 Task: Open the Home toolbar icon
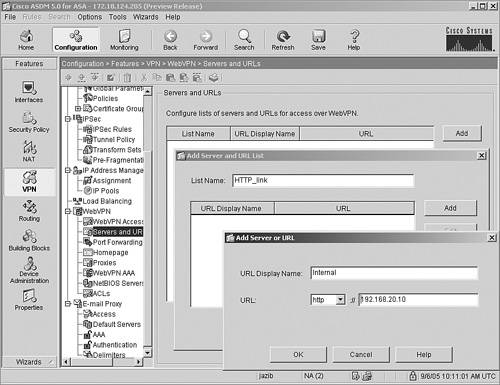pos(26,40)
